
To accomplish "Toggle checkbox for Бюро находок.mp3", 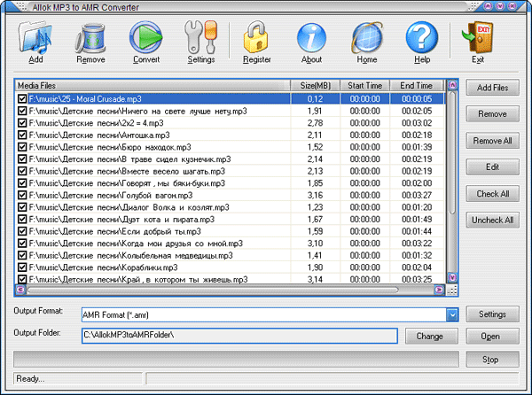I will point(22,147).
